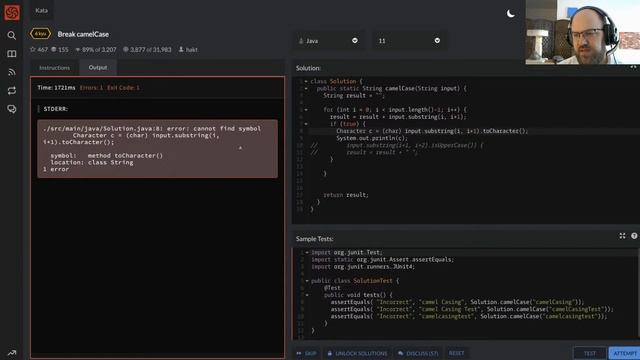The image size is (640, 360).
Task: Click the 89% of 3,207 satisfaction rating
Action: [96, 49]
